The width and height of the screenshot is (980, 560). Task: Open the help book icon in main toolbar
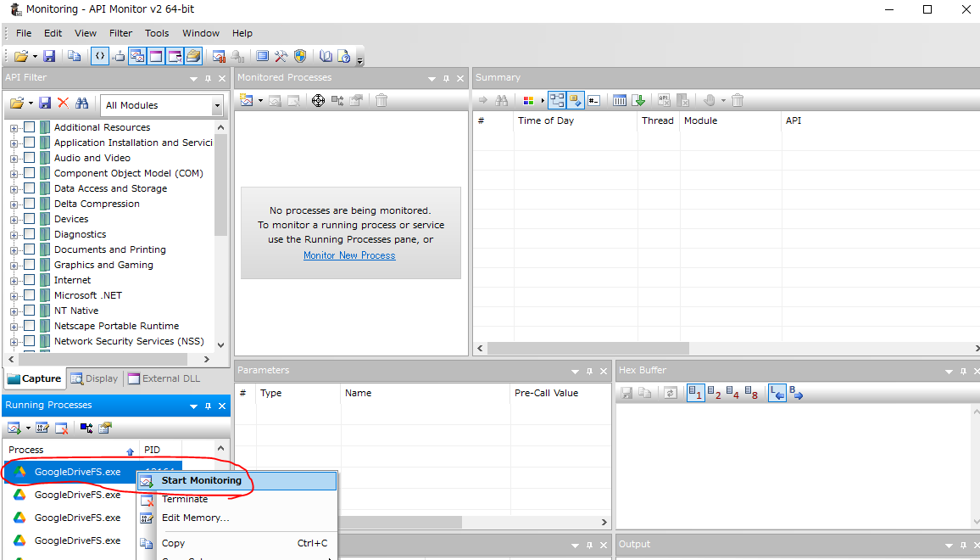(x=325, y=56)
